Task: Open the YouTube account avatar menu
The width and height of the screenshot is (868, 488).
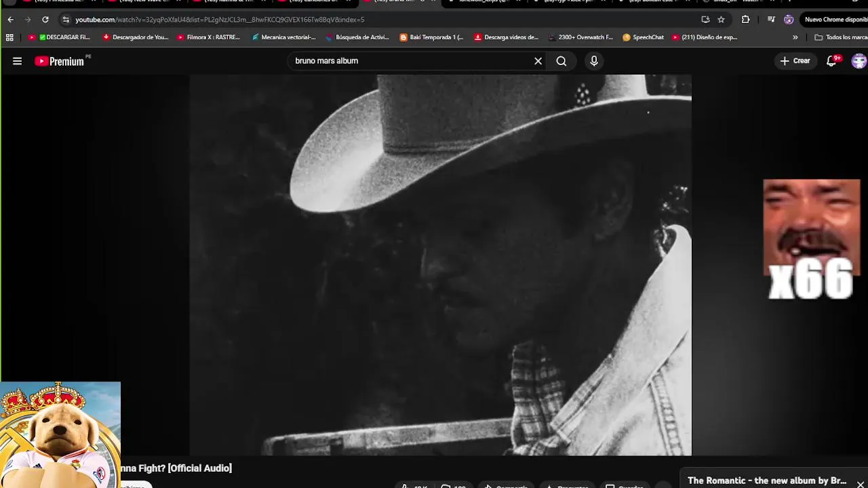Action: pyautogui.click(x=859, y=61)
